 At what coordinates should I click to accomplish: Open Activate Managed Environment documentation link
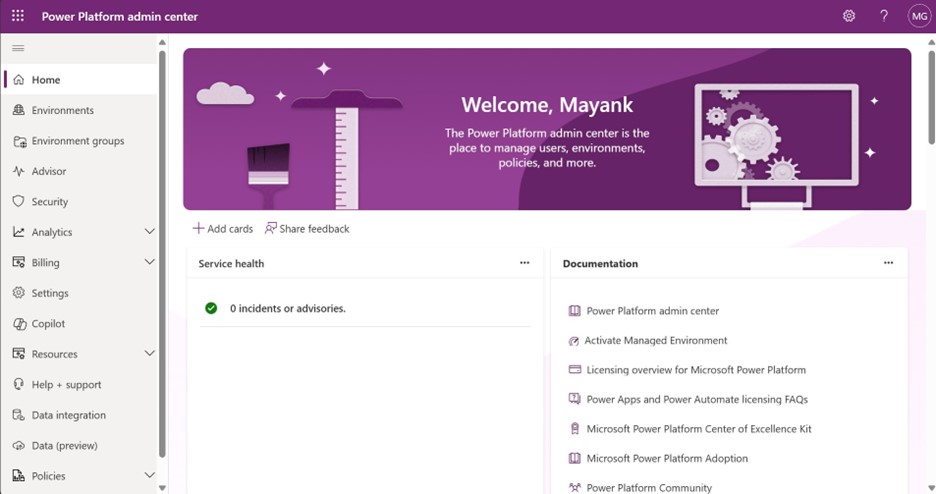point(655,341)
